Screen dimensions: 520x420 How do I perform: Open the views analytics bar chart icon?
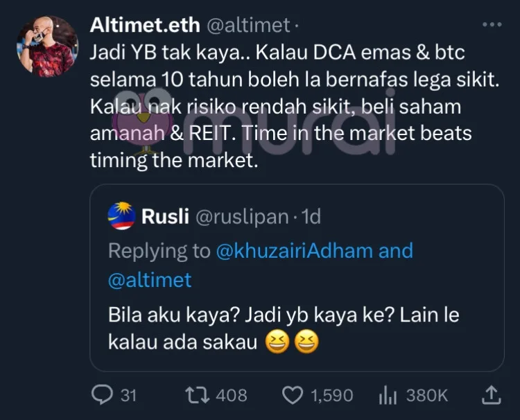tap(386, 394)
